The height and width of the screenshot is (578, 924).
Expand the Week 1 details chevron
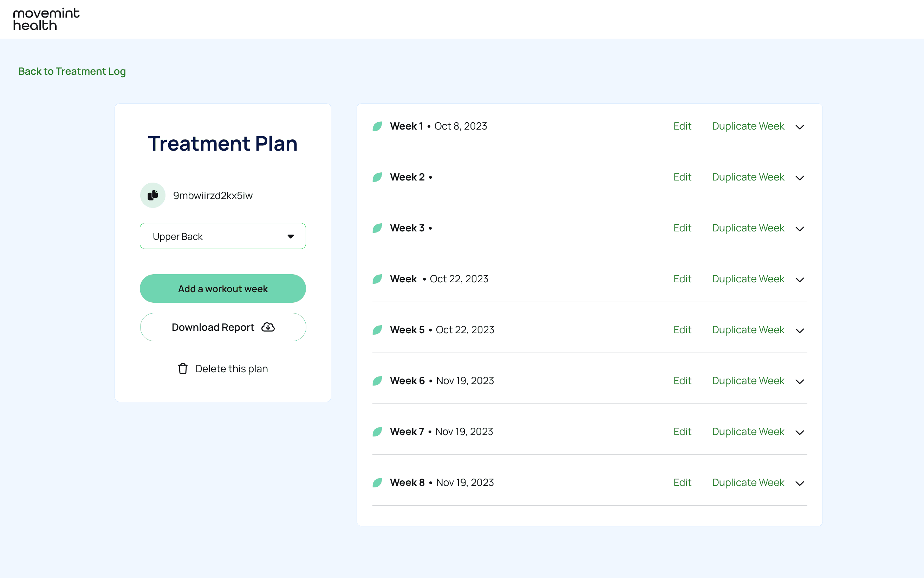pyautogui.click(x=800, y=126)
